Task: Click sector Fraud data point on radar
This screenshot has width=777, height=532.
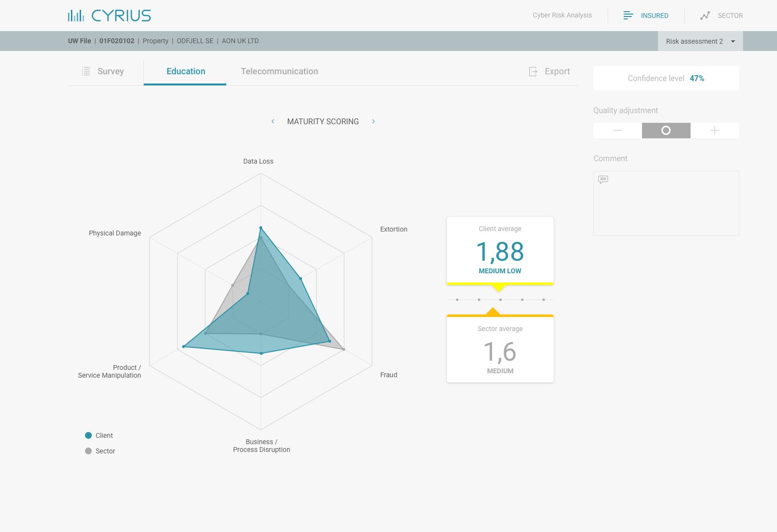Action: point(344,349)
